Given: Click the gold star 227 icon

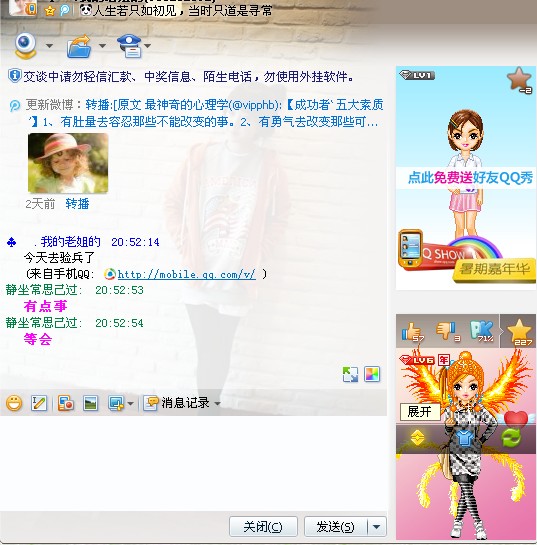Looking at the screenshot, I should 519,332.
